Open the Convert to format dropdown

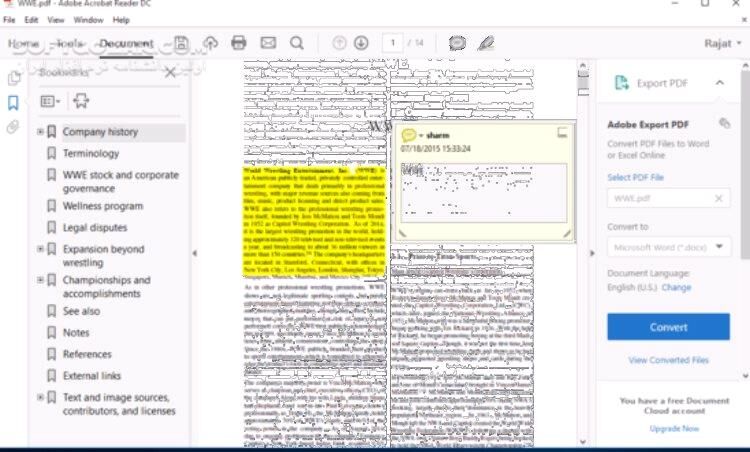click(x=668, y=247)
